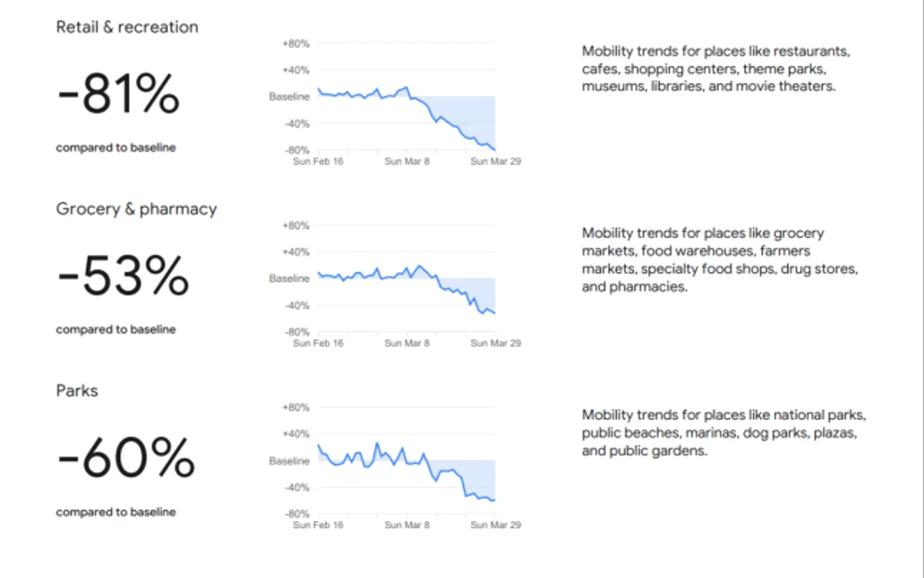Click the restaurants, cafes description text
The width and height of the screenshot is (924, 578).
(716, 69)
